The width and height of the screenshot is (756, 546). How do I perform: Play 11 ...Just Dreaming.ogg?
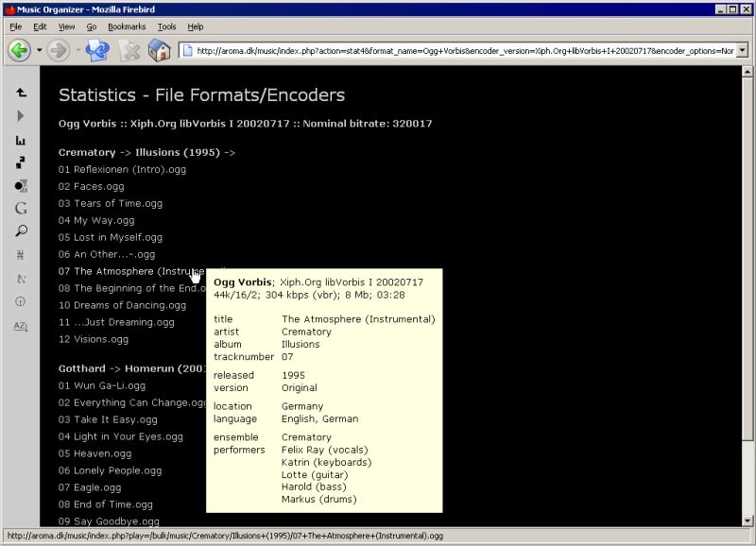pyautogui.click(x=116, y=322)
